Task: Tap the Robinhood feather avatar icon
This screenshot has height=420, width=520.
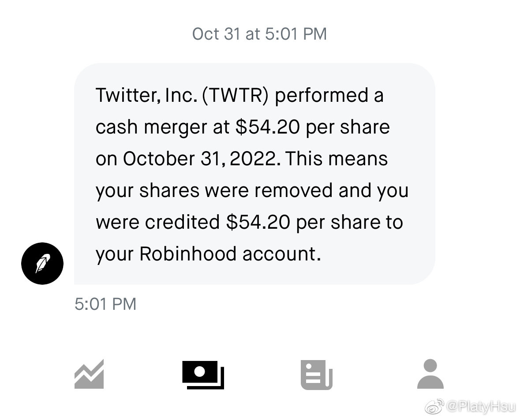Action: 42,264
